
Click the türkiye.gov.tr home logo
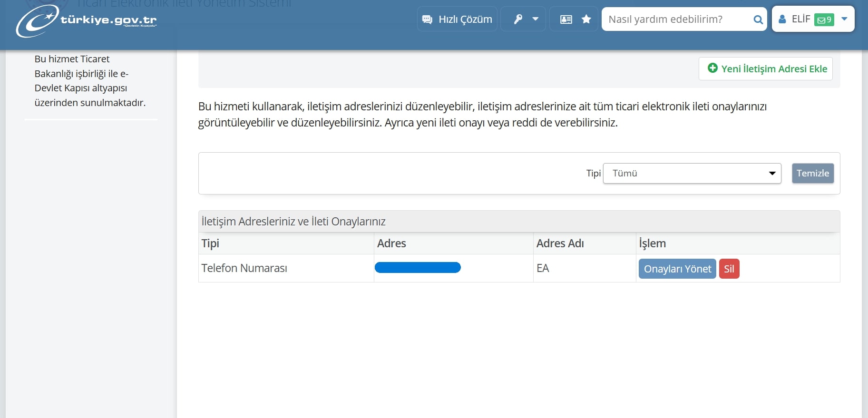(x=87, y=20)
